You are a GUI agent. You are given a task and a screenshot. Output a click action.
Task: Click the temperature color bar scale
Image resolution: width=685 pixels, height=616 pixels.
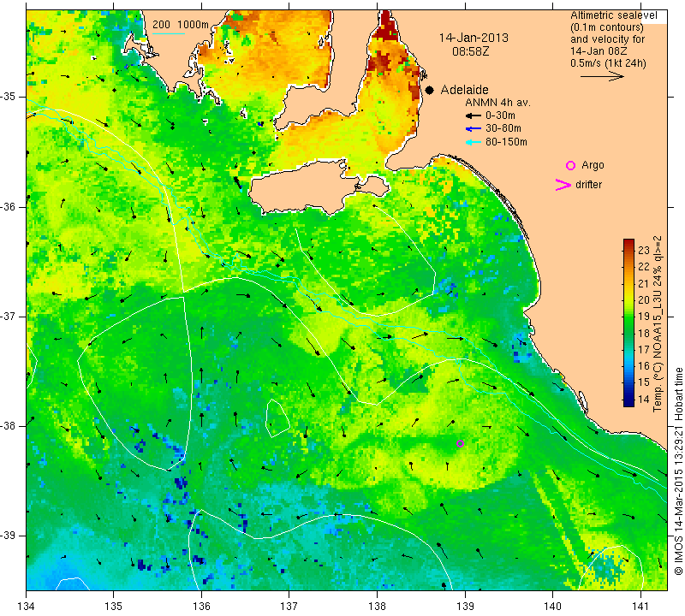tap(628, 323)
